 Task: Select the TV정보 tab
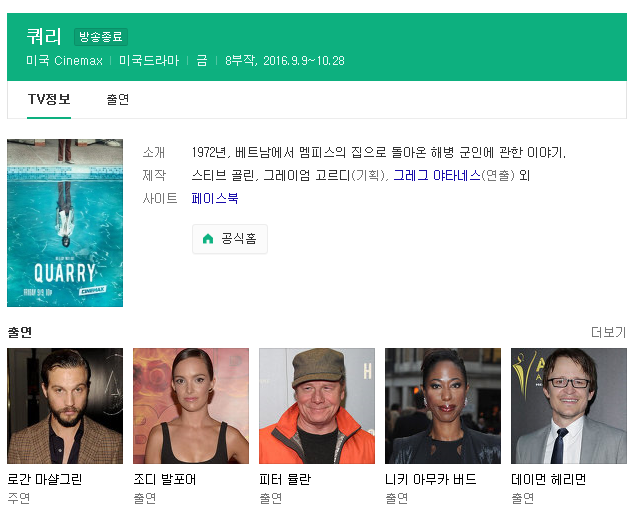[49, 99]
